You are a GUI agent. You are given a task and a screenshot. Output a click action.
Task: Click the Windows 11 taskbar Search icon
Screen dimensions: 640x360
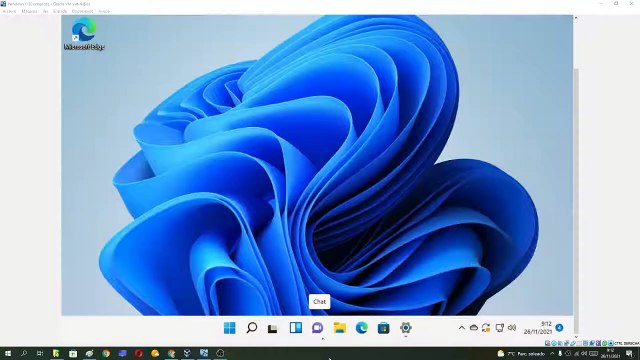[252, 328]
